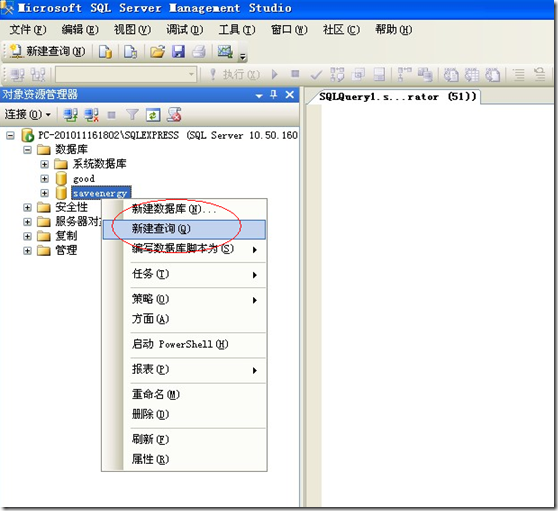Save with the floppy disk icon
This screenshot has height=511, width=558.
[178, 52]
